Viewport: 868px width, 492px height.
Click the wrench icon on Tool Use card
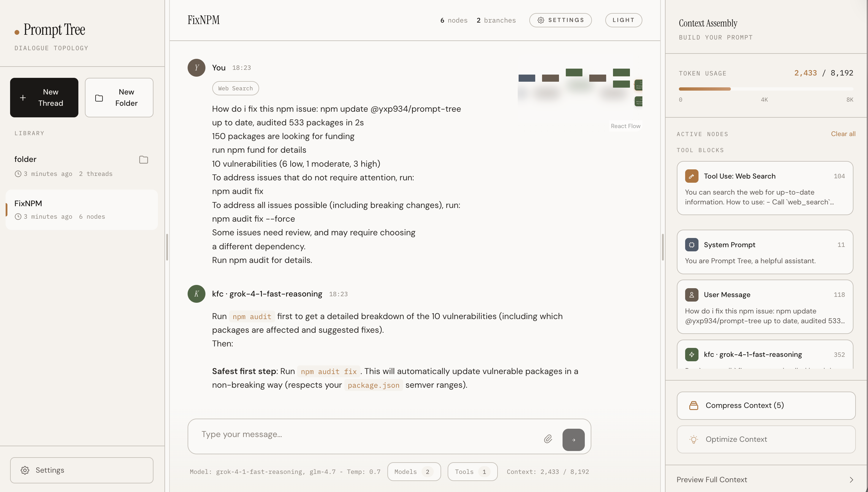coord(691,176)
